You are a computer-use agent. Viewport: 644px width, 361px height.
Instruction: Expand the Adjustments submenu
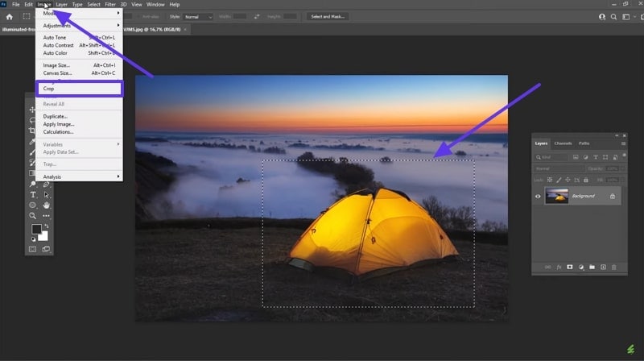[79, 26]
